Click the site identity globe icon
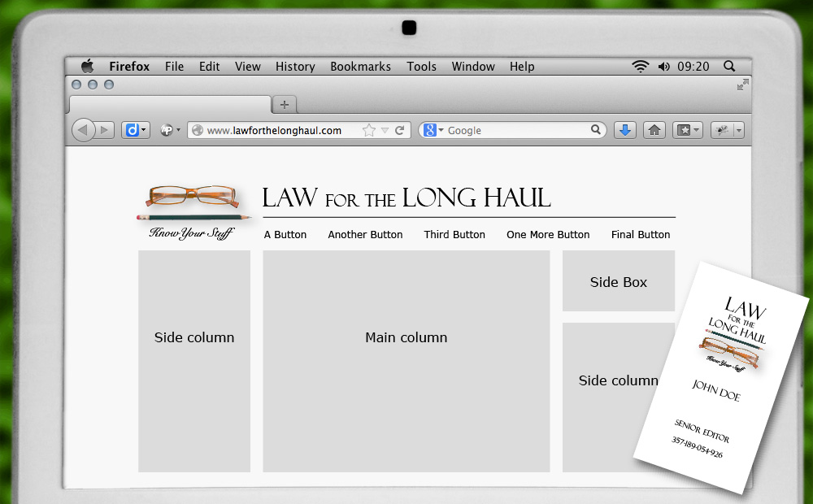The image size is (813, 504). 198,130
